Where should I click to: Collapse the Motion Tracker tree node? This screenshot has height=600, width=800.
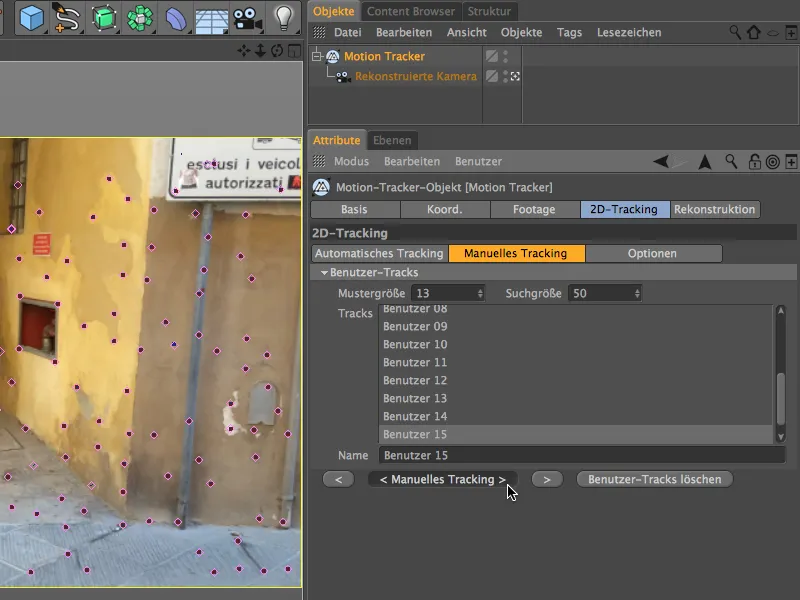pos(318,57)
